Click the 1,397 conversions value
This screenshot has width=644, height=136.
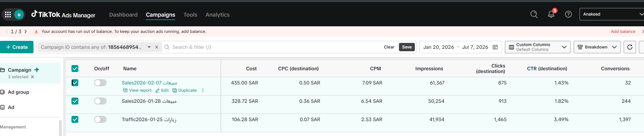point(625,119)
